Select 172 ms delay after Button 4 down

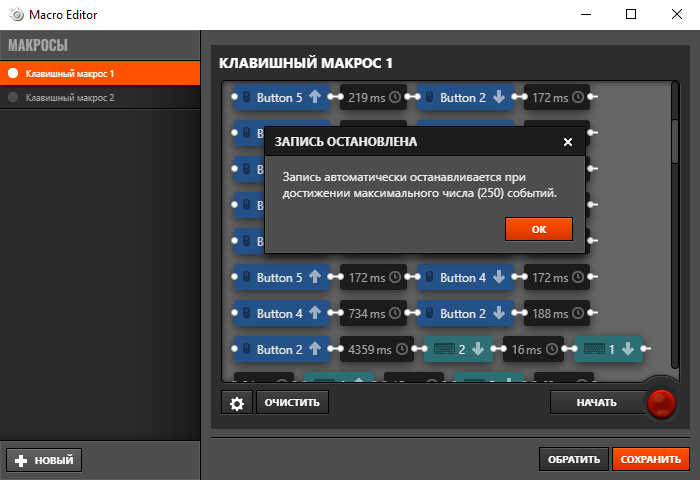click(557, 277)
